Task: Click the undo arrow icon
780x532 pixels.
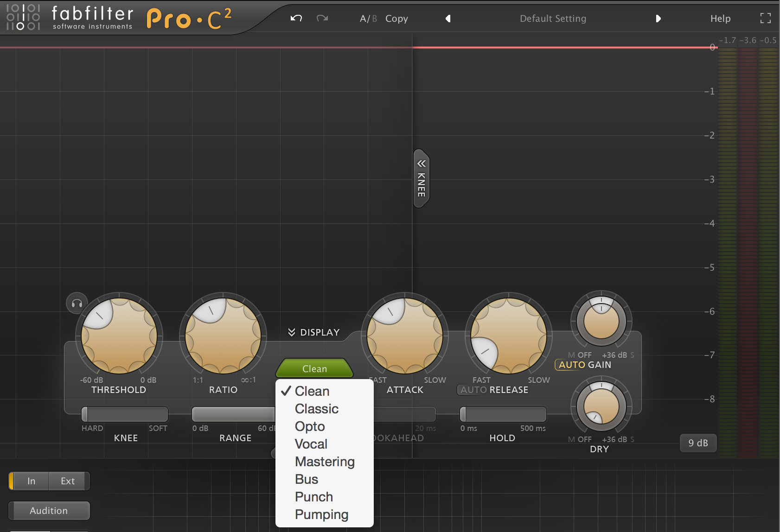Action: pyautogui.click(x=296, y=19)
